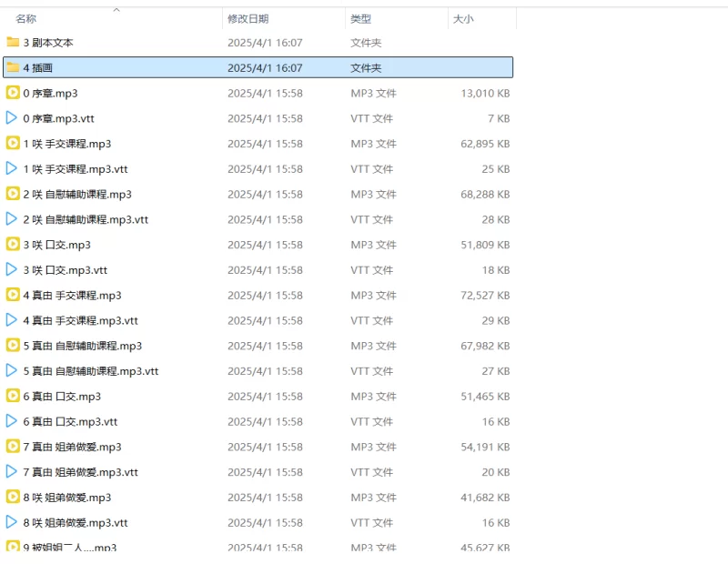Select the icon of the 72,527 KB MP3
Screen dimensions: 728x564
point(13,295)
